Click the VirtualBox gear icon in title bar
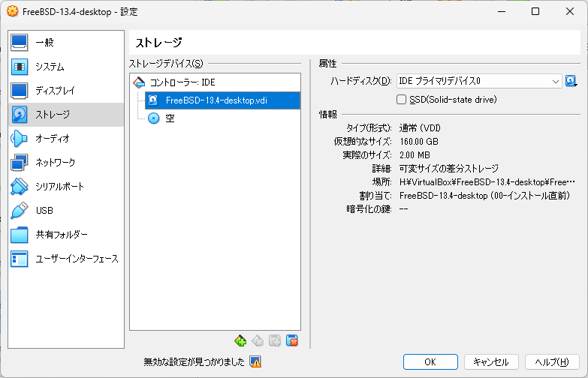Screen dimensions: 588x378 pos(12,11)
